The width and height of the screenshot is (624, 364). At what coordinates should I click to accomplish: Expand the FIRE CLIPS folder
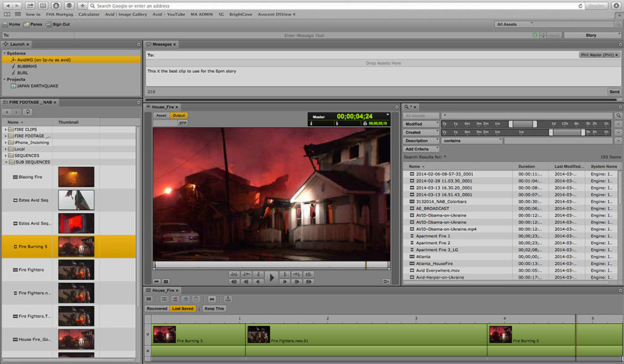coord(6,129)
